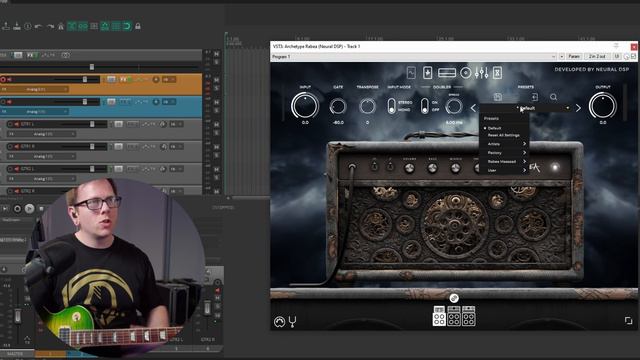Click the Transpose knob
The height and width of the screenshot is (360, 640).
click(367, 107)
